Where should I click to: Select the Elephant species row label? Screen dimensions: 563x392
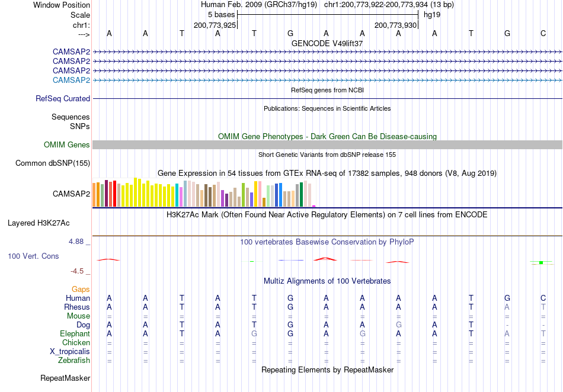pyautogui.click(x=75, y=333)
